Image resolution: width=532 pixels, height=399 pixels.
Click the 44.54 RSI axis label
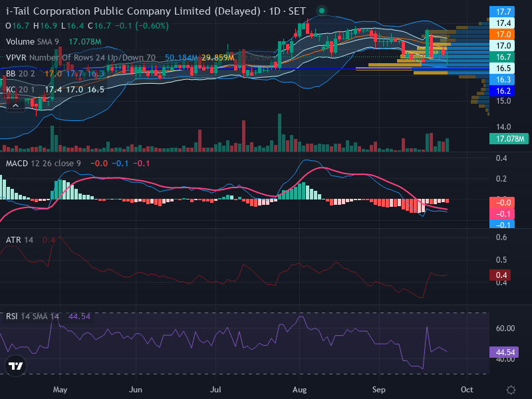(x=504, y=352)
